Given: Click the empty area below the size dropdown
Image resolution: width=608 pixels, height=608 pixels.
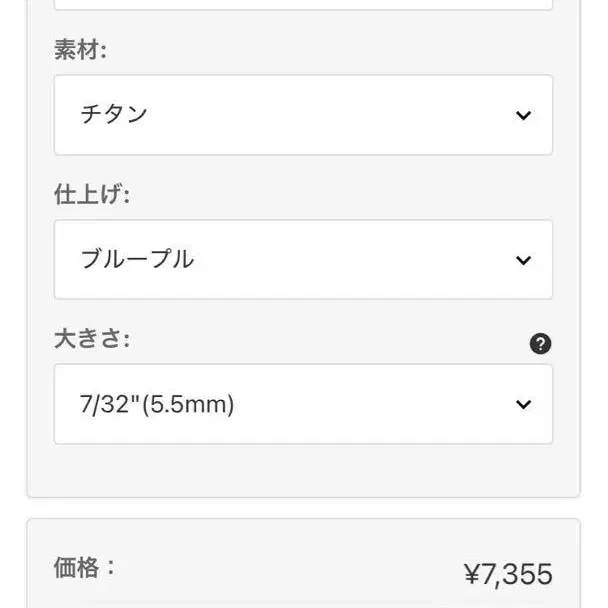Looking at the screenshot, I should tap(303, 470).
